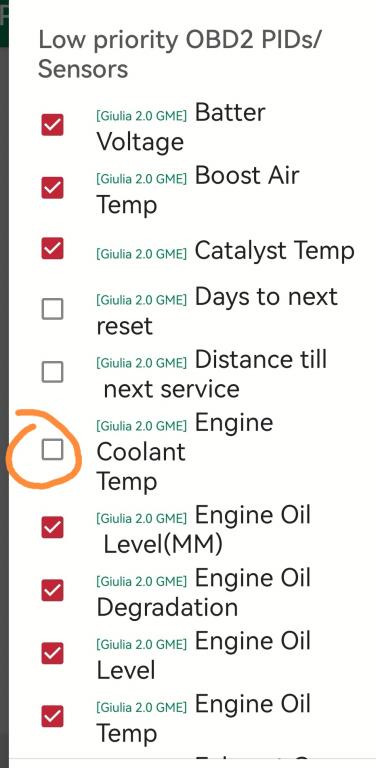Screen dimensions: 376x768
Task: Check Distance till next service box
Action: (x=52, y=372)
